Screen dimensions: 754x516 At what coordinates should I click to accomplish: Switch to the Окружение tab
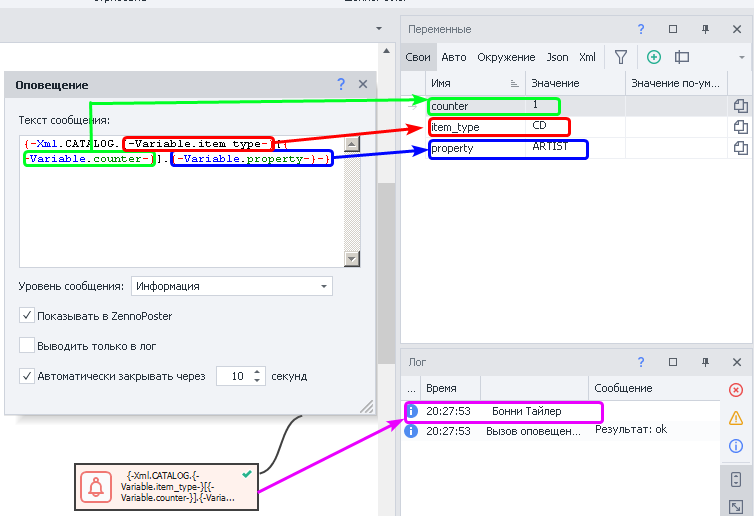(506, 58)
